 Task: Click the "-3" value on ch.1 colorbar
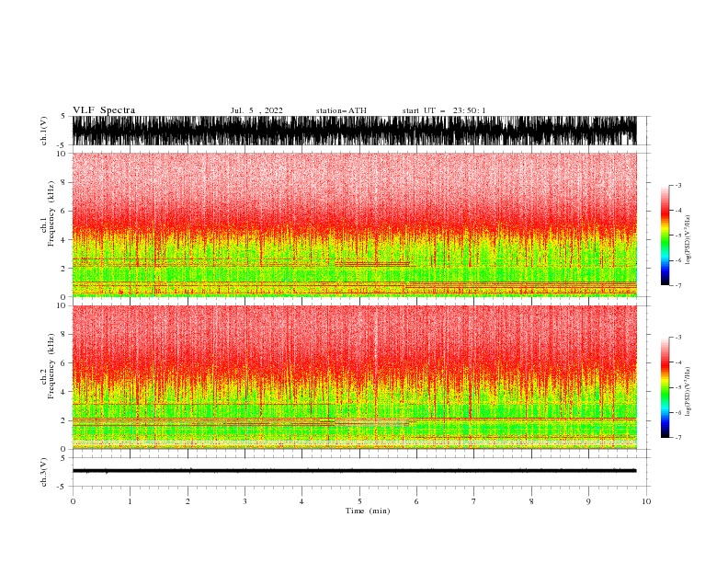pyautogui.click(x=677, y=185)
